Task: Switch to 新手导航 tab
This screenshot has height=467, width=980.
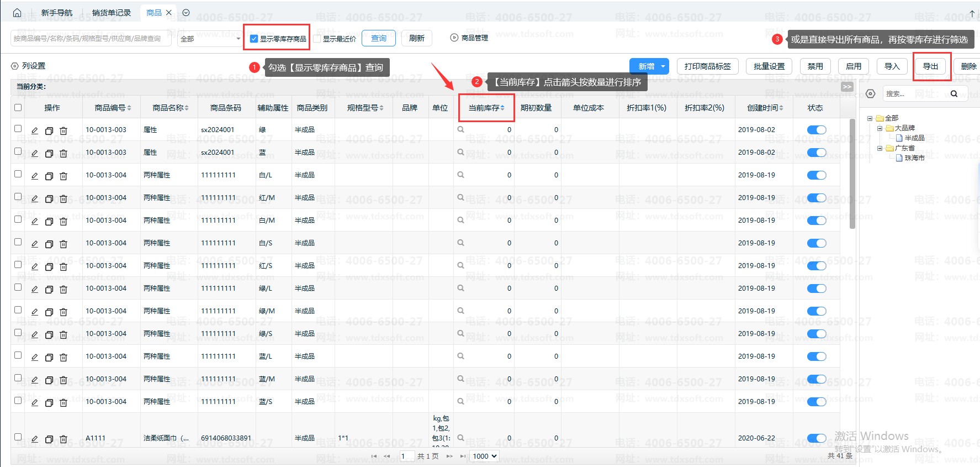Action: pos(56,13)
